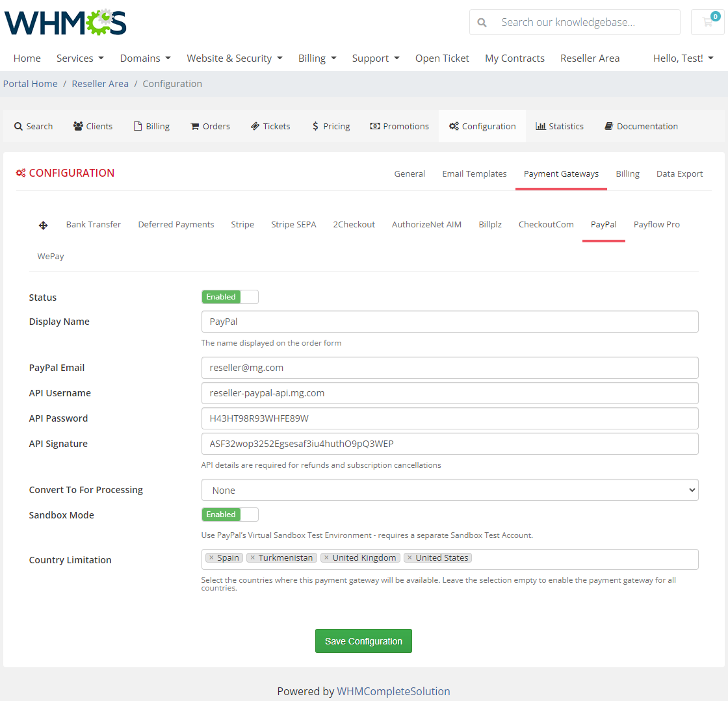The image size is (728, 701).
Task: Remove United States from country limitation
Action: pos(409,557)
